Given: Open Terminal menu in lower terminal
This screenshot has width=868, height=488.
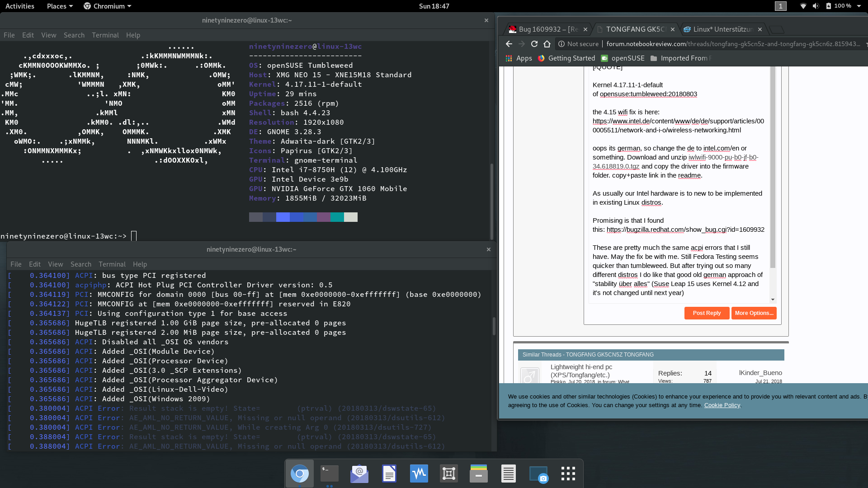Looking at the screenshot, I should point(112,264).
